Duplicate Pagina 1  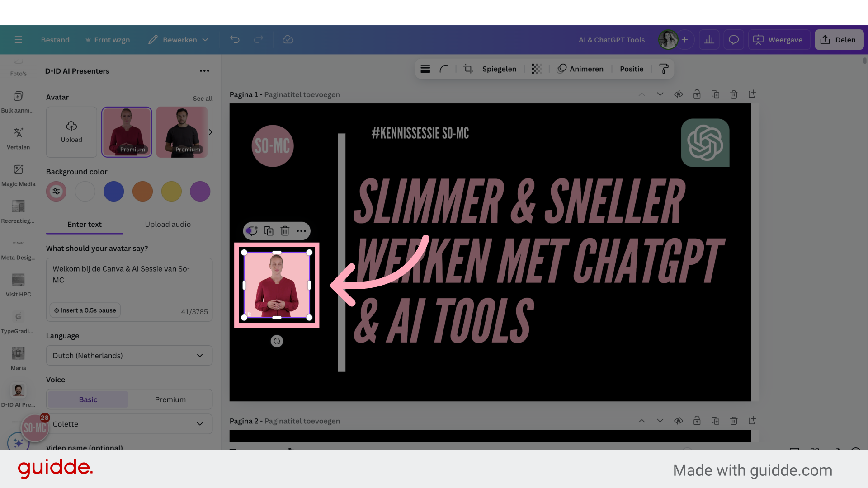tap(715, 94)
